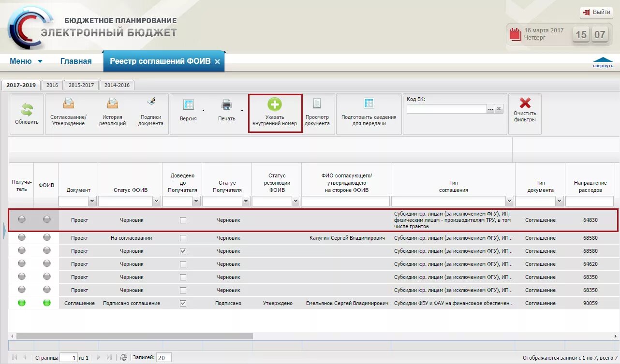Click the Подписано соглашение status cell
Viewport: 620px width, 364px height.
click(132, 303)
